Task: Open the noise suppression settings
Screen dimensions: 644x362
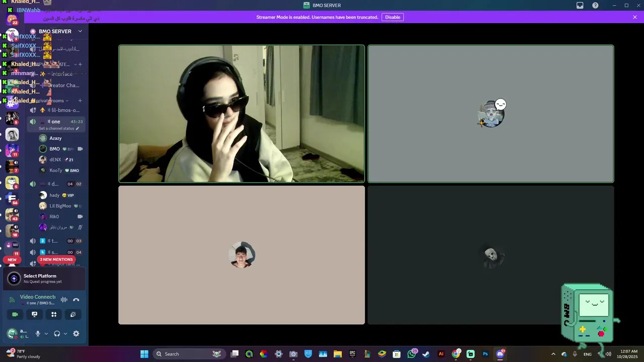Action: coord(64,300)
